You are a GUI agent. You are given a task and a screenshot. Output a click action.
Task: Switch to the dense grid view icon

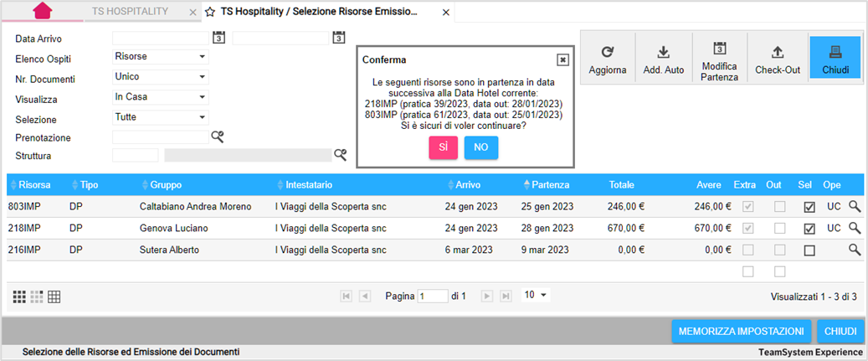coord(19,297)
